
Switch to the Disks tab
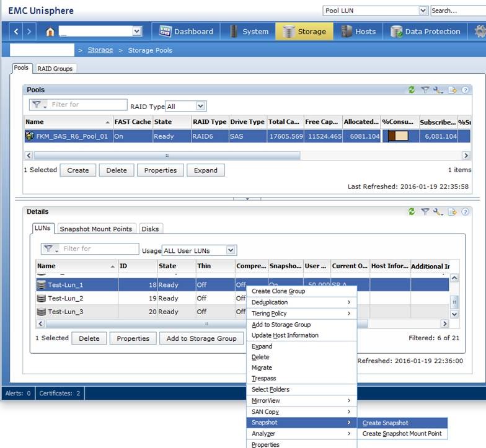click(150, 229)
